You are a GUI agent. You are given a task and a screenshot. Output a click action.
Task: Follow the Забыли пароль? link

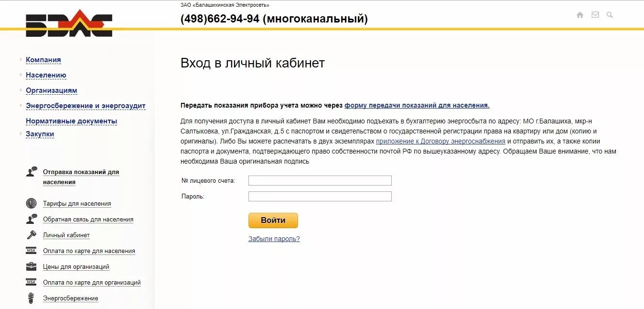pos(274,239)
